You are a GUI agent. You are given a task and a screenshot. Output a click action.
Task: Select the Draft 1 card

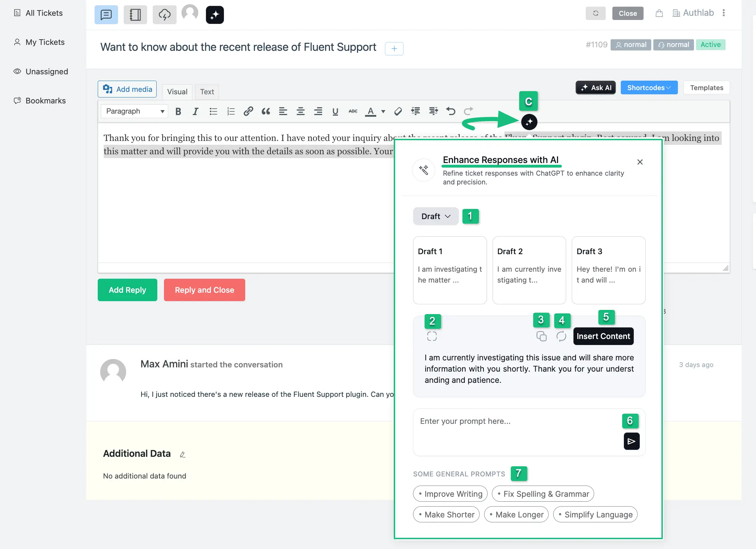pyautogui.click(x=450, y=270)
